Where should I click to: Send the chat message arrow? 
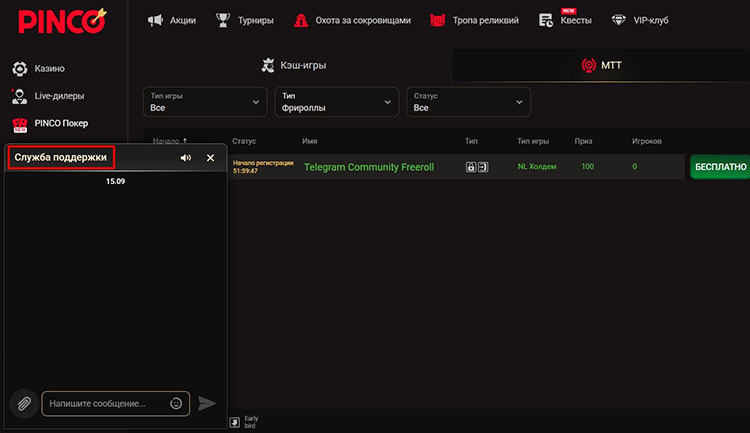[x=207, y=403]
